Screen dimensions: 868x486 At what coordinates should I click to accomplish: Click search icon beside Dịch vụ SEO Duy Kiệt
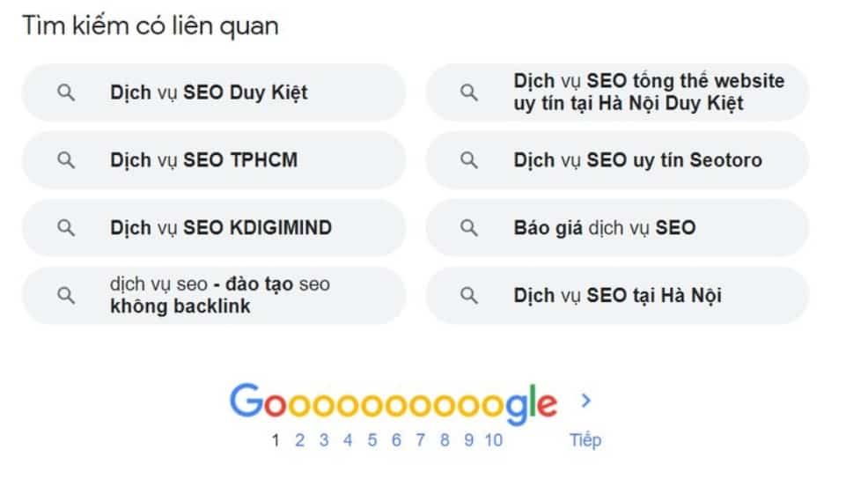(x=66, y=92)
